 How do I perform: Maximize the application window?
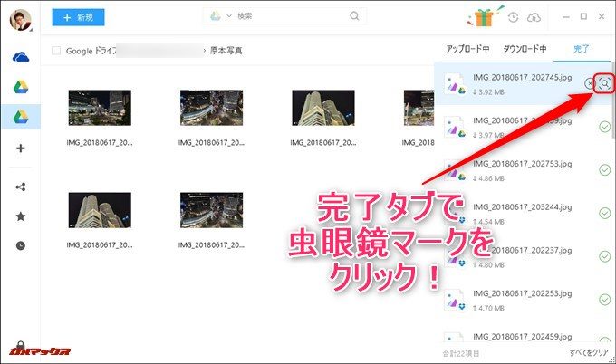[x=583, y=16]
